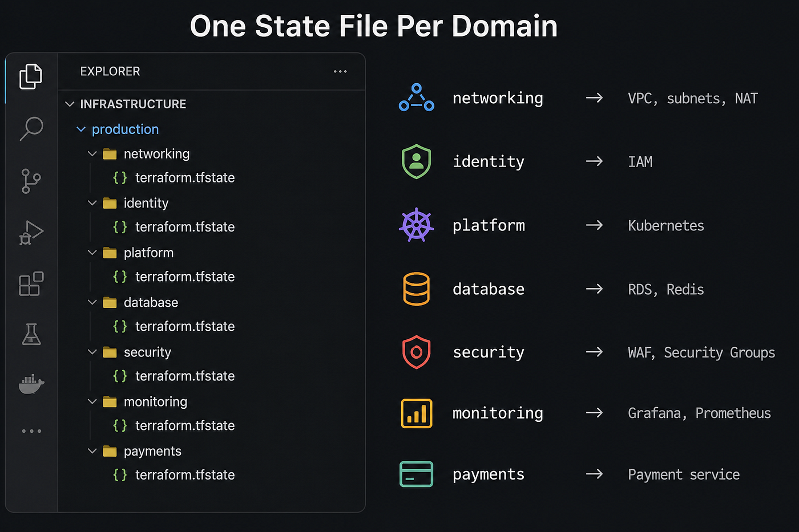
Task: Click the "Grafana, Prometheus" description
Action: pos(699,413)
